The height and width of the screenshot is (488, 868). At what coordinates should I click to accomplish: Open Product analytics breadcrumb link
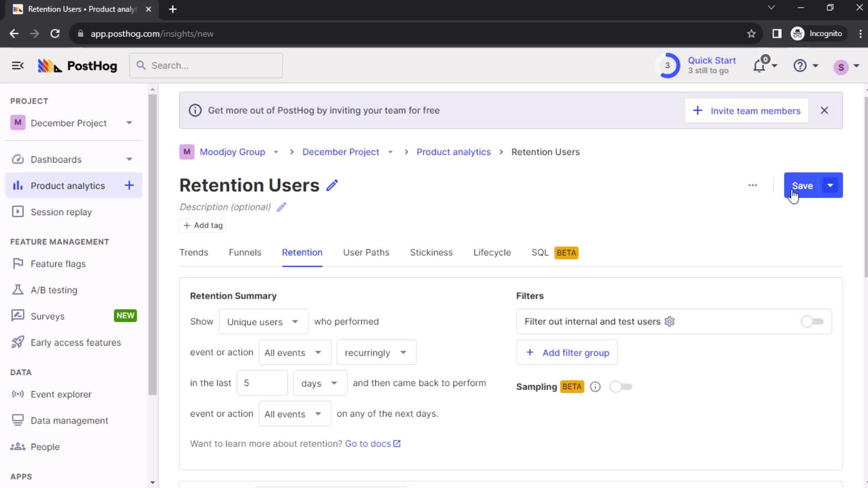point(453,152)
